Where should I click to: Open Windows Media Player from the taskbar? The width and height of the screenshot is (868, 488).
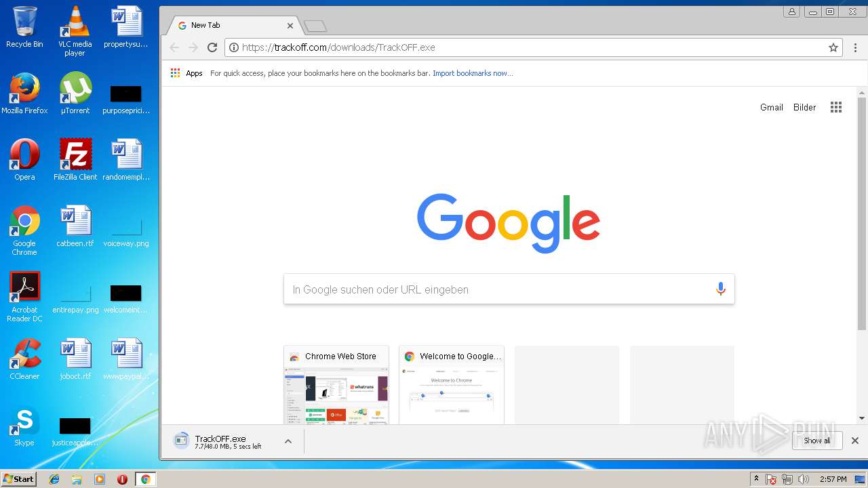point(100,479)
